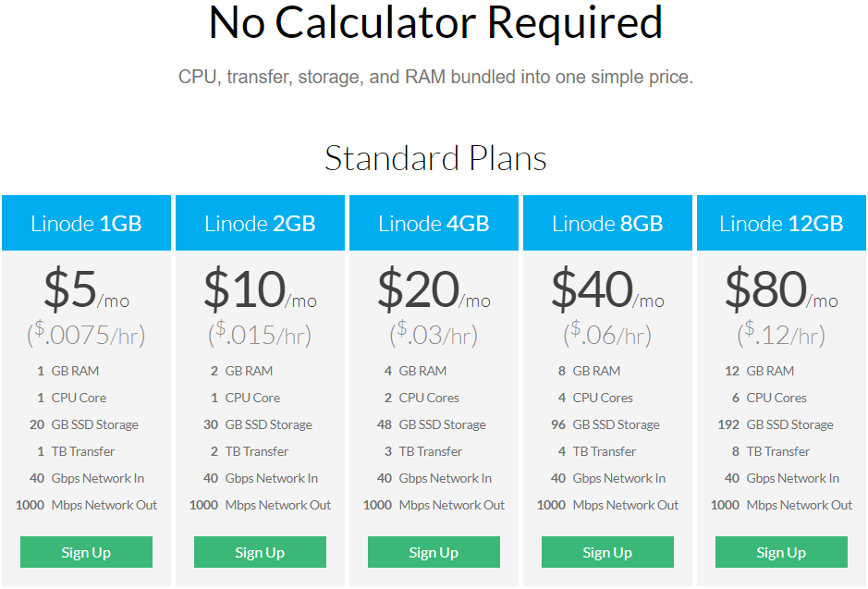Click Sign Up for the Linode 2GB plan
This screenshot has height=589, width=868.
coord(260,552)
